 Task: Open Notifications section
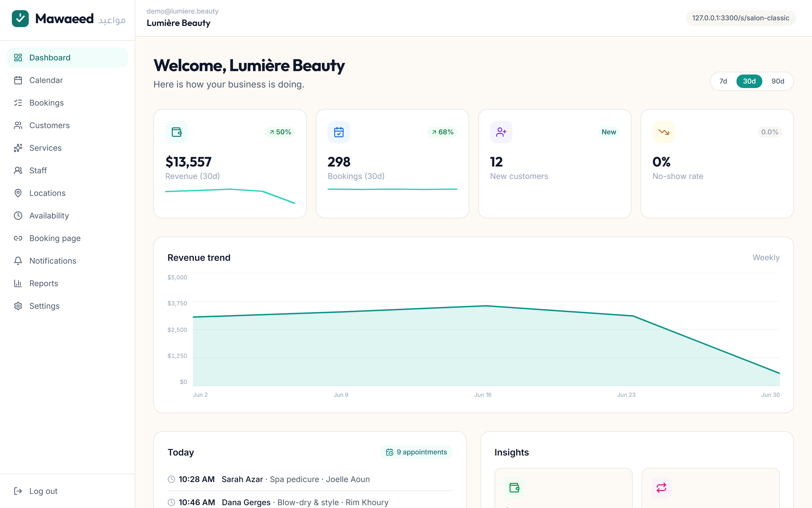click(67, 261)
